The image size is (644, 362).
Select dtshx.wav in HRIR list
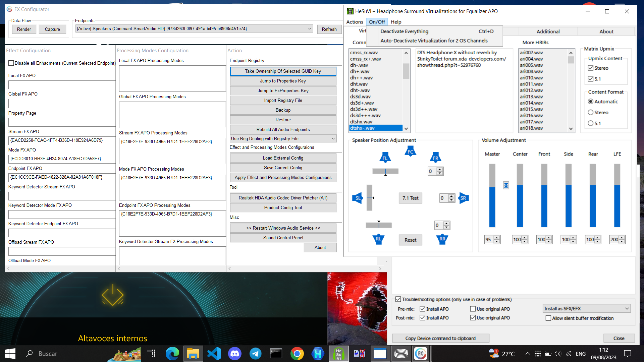click(x=376, y=122)
